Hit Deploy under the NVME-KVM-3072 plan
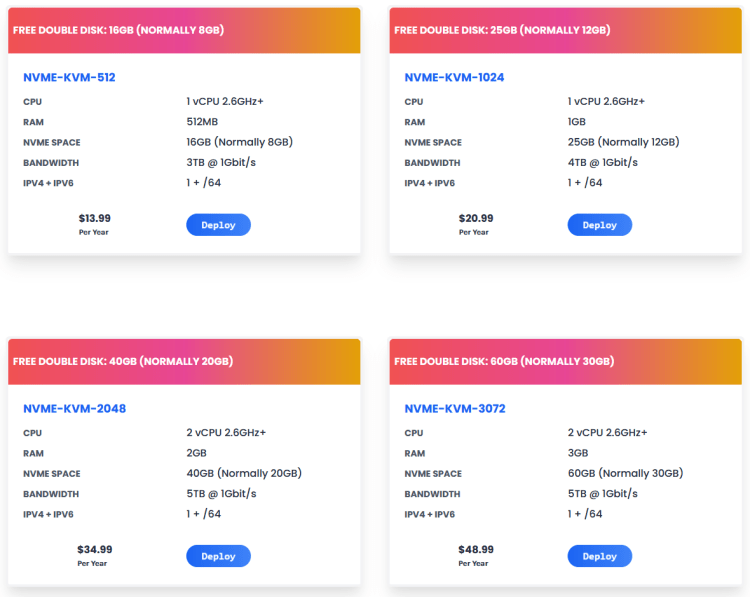Image resolution: width=750 pixels, height=597 pixels. pos(599,556)
